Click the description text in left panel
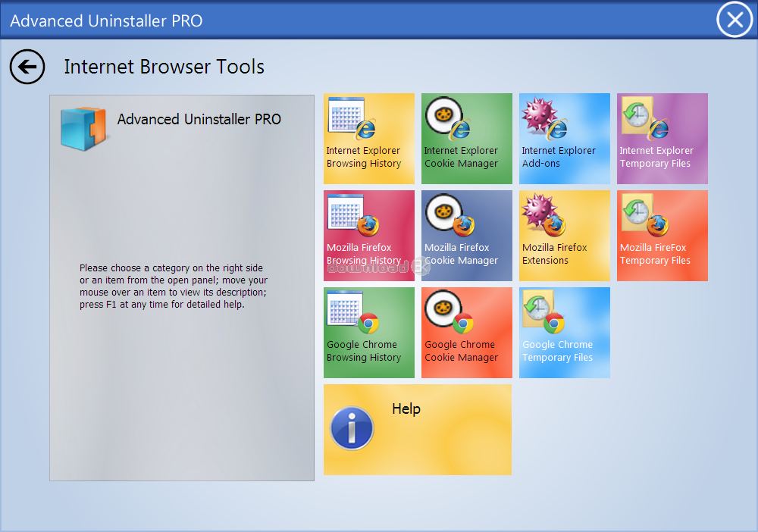The image size is (758, 532). (173, 286)
